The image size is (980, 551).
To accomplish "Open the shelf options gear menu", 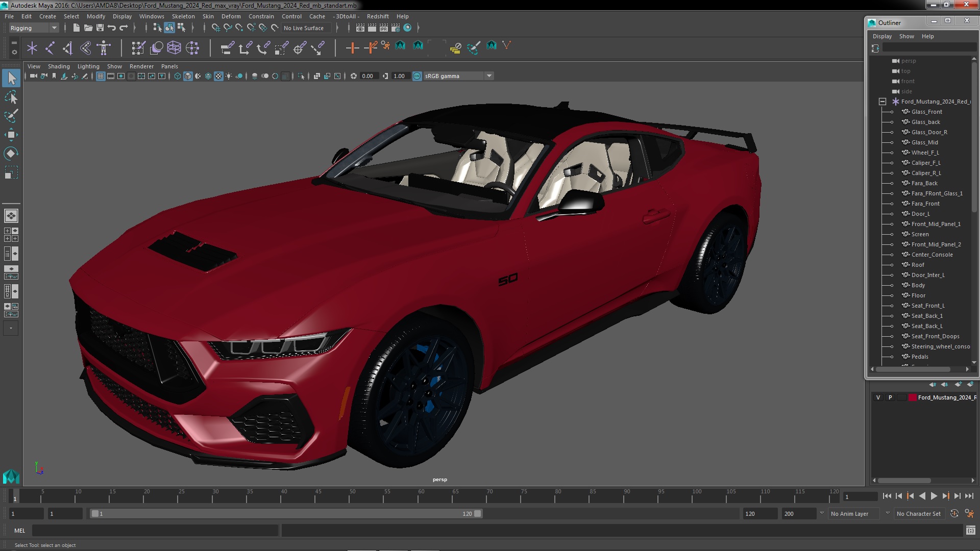I will point(14,52).
